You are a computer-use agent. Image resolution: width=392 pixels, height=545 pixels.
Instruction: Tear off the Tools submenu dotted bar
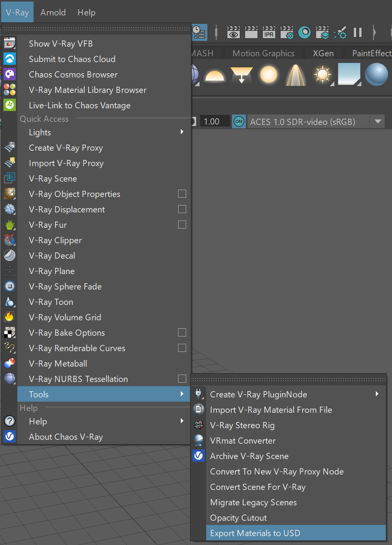(x=288, y=380)
